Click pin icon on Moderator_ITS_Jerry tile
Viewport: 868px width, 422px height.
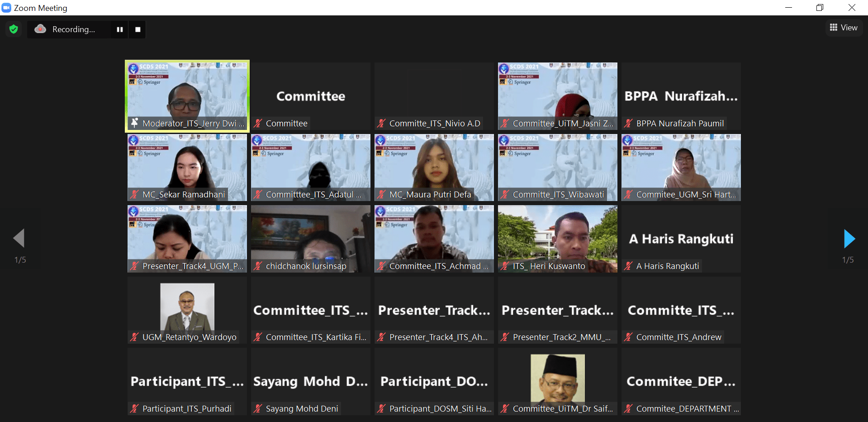point(134,123)
